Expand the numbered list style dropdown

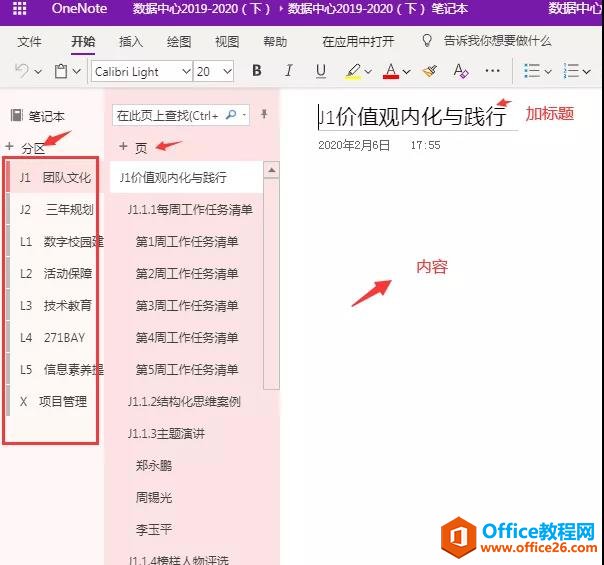tap(587, 72)
